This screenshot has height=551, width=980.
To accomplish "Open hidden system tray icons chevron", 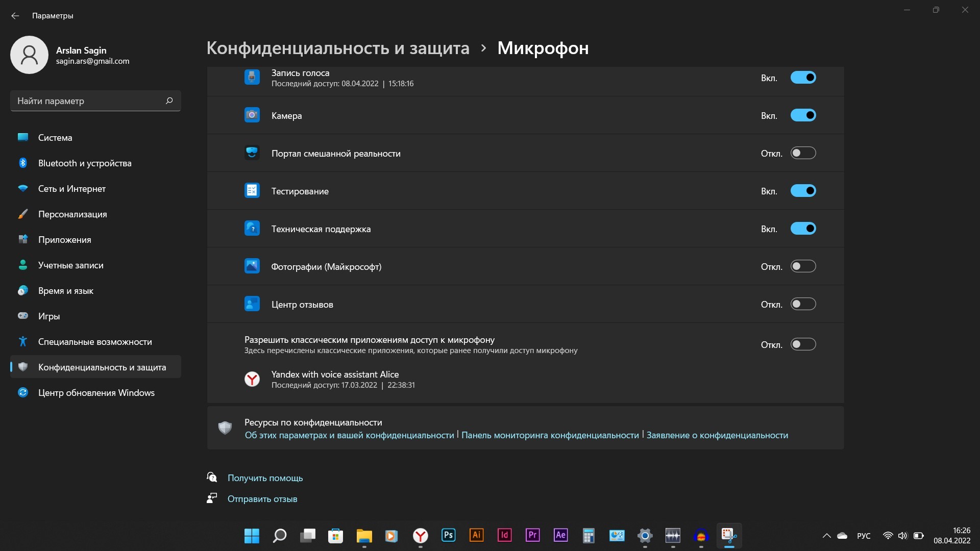I will [826, 536].
